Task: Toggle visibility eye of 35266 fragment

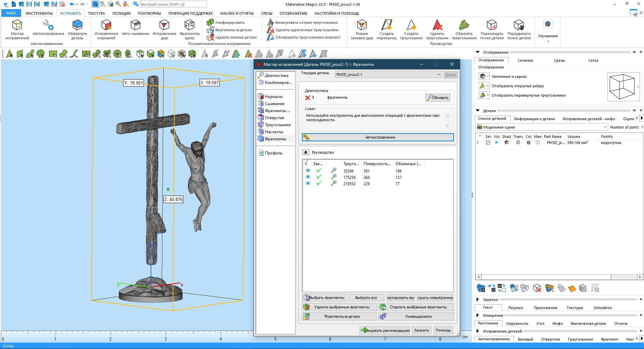Action: [308, 171]
